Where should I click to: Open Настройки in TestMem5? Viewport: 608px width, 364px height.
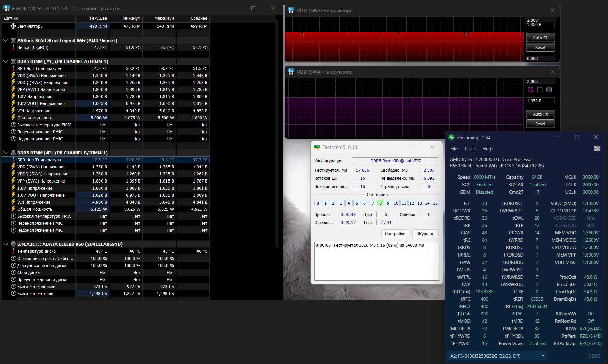coord(395,234)
